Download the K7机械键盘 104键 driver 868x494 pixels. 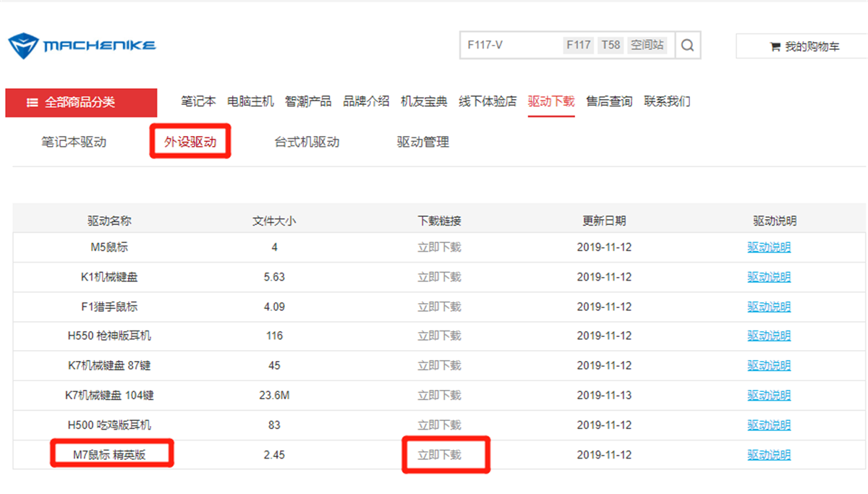click(x=439, y=396)
